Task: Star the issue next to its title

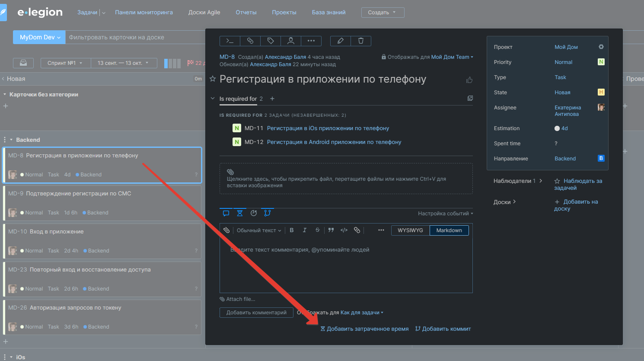Action: click(x=213, y=79)
